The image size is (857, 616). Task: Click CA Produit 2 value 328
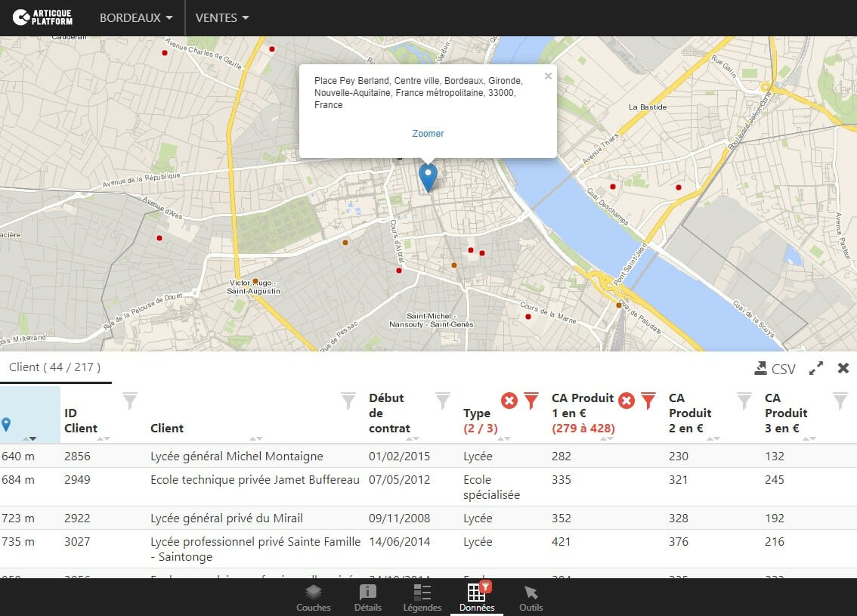coord(679,518)
